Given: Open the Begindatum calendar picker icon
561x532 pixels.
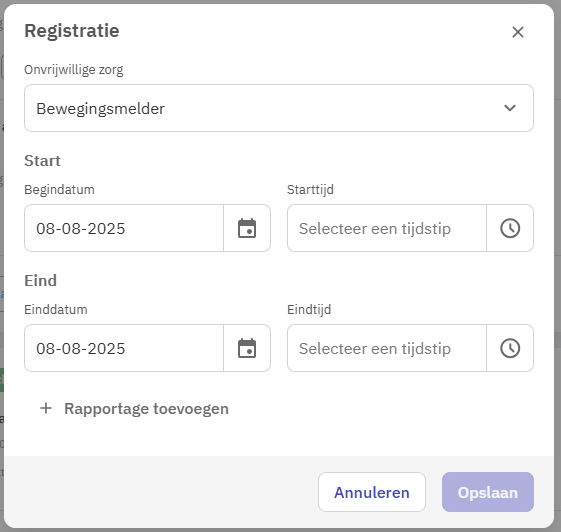Looking at the screenshot, I should (x=247, y=228).
